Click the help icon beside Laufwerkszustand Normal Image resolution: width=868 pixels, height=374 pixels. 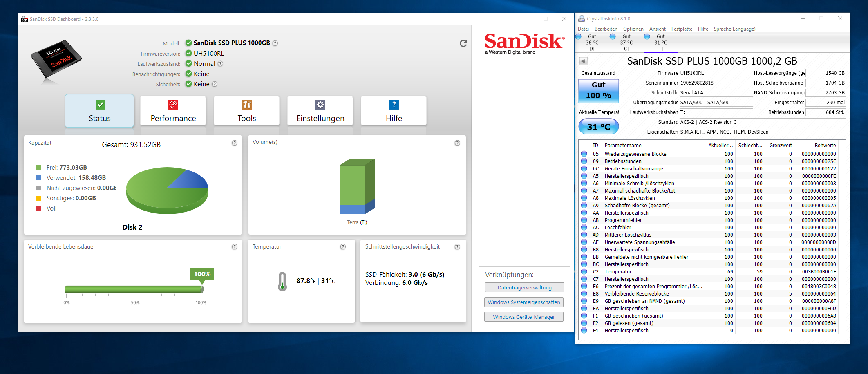click(x=220, y=63)
